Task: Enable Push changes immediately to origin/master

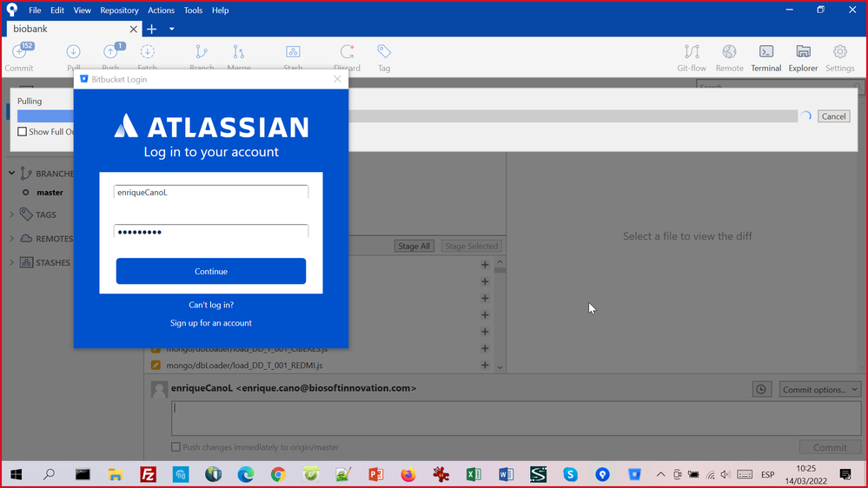Action: coord(176,447)
